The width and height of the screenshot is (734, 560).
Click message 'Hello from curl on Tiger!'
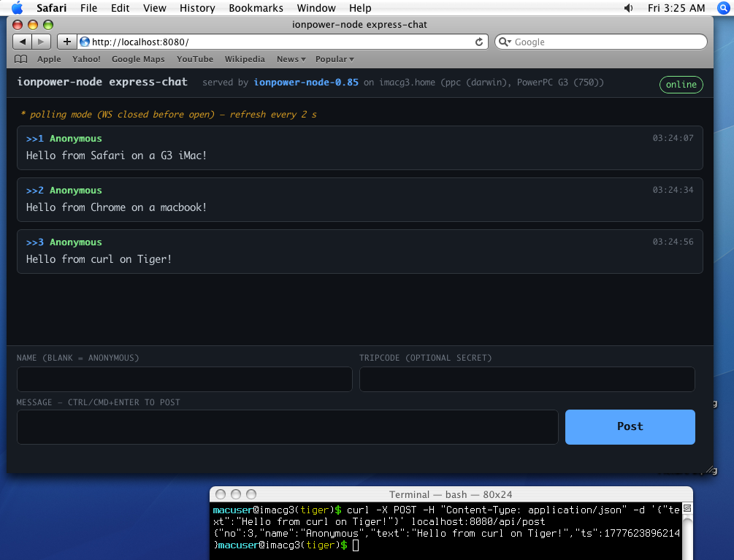(99, 259)
